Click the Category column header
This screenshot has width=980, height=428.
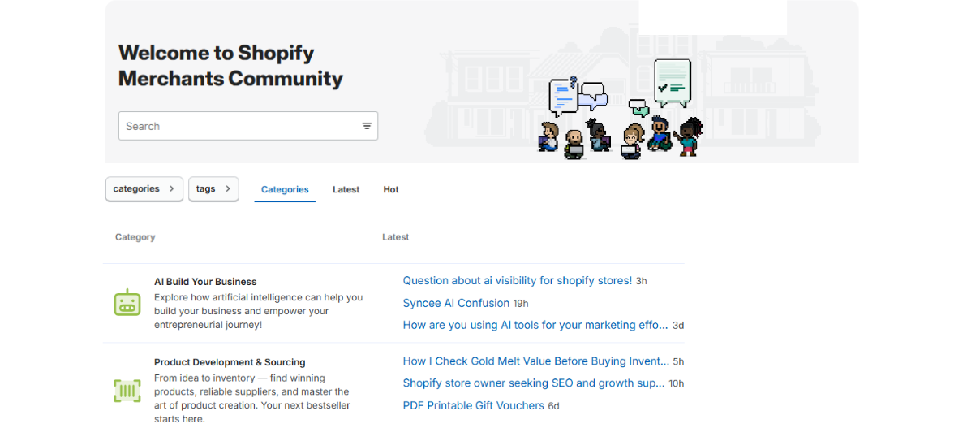[x=135, y=237]
